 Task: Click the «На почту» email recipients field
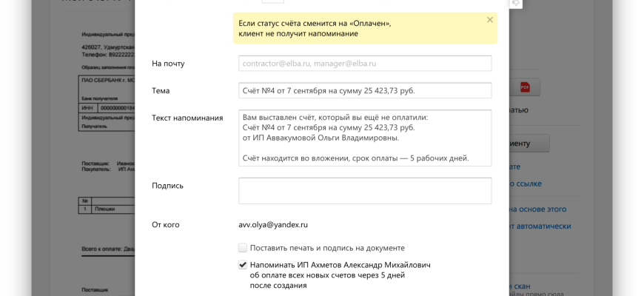(x=365, y=64)
